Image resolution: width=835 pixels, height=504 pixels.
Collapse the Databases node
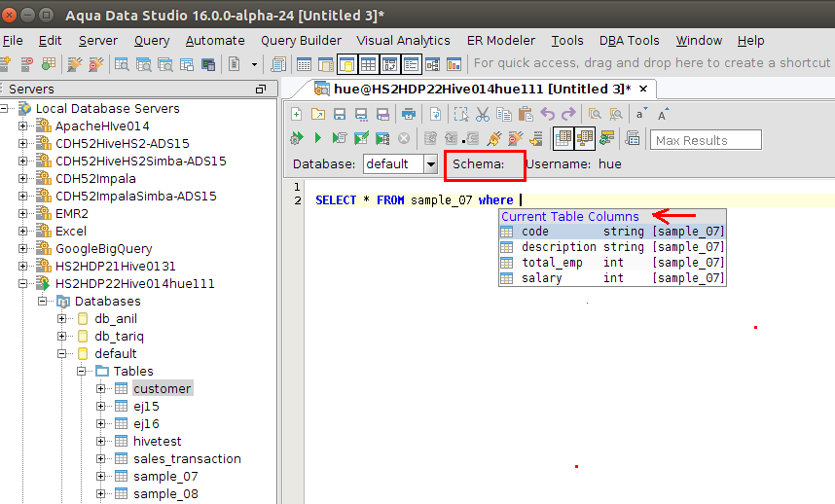pyautogui.click(x=42, y=302)
